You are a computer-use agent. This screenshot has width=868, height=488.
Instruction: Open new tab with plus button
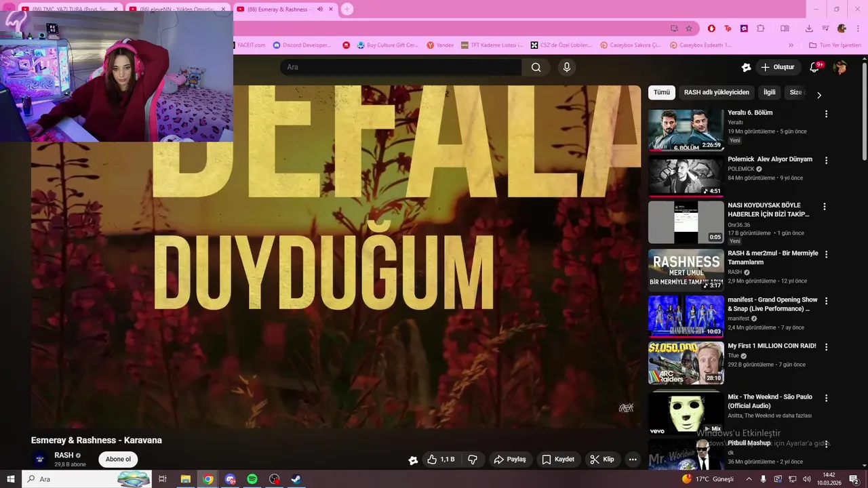point(347,9)
